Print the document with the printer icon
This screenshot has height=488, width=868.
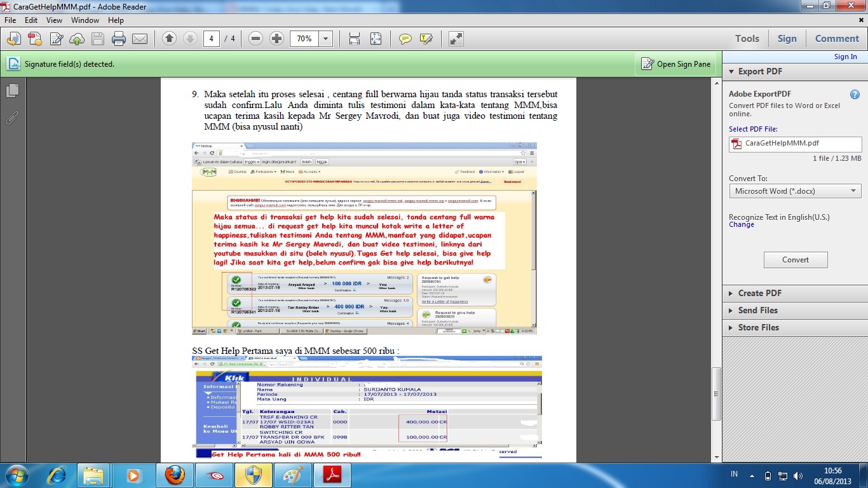[x=119, y=39]
